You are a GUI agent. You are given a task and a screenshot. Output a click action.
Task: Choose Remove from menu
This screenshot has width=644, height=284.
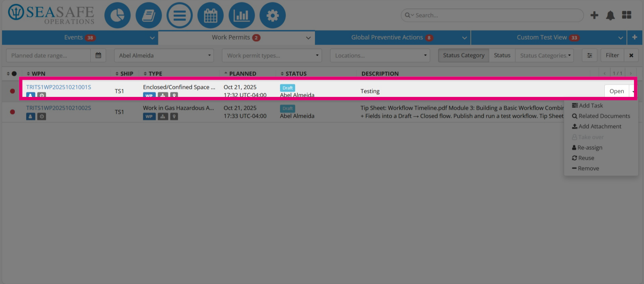tap(585, 168)
